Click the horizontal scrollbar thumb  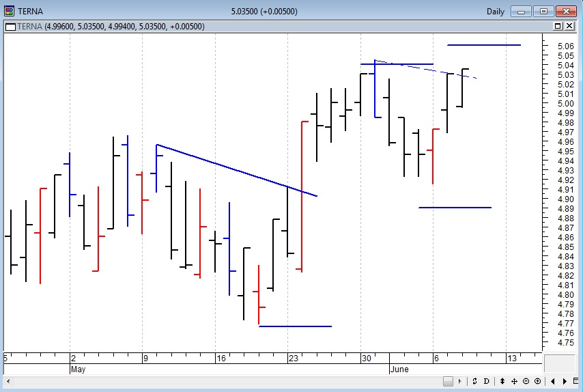pos(448,381)
